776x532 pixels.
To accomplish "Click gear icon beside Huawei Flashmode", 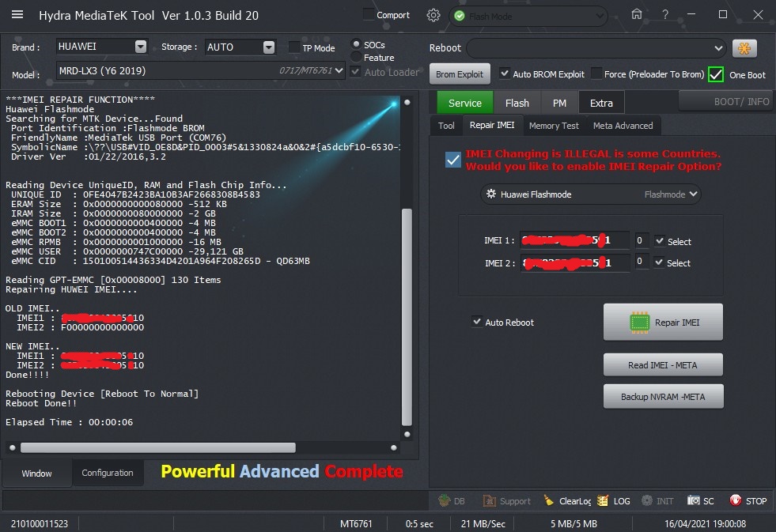I will click(491, 194).
